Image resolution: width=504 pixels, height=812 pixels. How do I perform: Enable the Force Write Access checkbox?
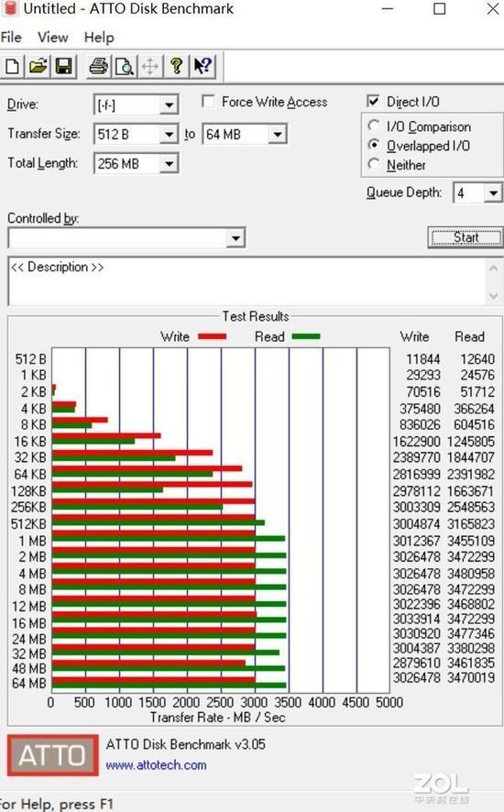coord(208,102)
